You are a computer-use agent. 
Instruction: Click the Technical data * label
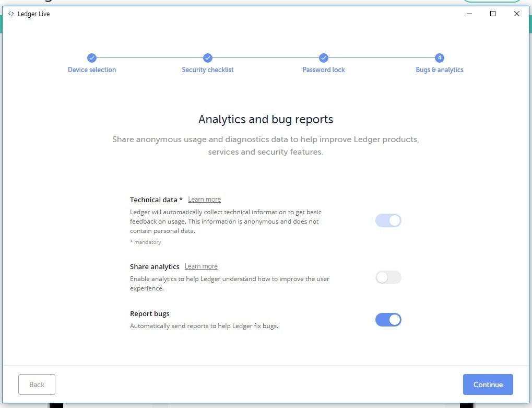[156, 200]
